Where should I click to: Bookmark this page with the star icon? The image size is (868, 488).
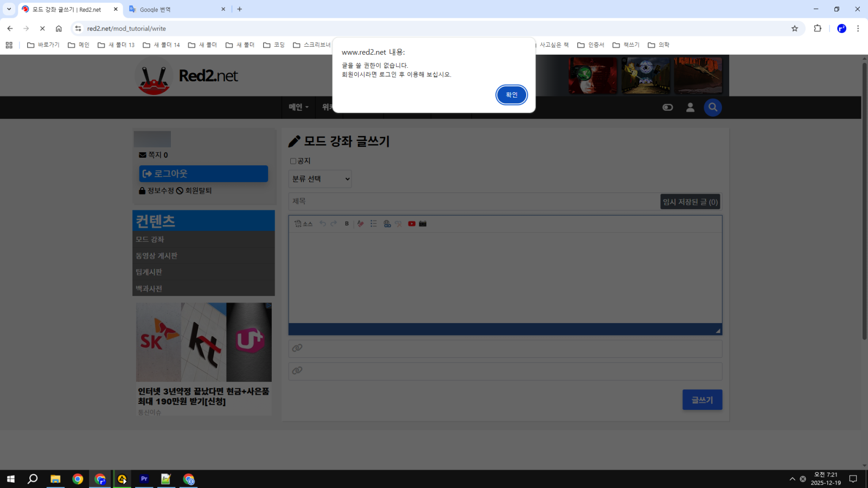(x=795, y=29)
